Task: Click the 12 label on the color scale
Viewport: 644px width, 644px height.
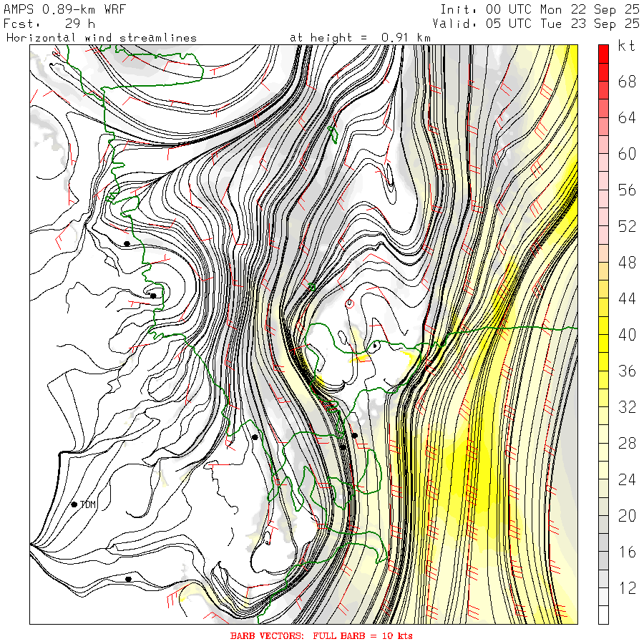Action: [x=627, y=588]
